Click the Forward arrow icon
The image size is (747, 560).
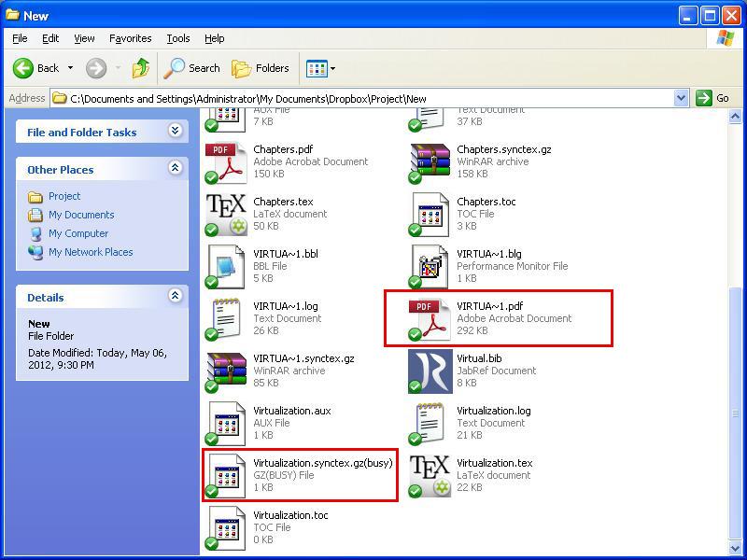tap(96, 68)
